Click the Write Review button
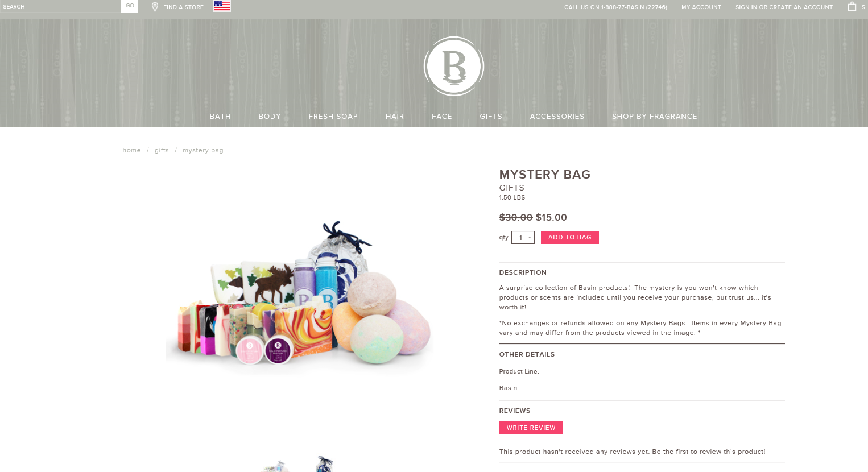 point(531,428)
